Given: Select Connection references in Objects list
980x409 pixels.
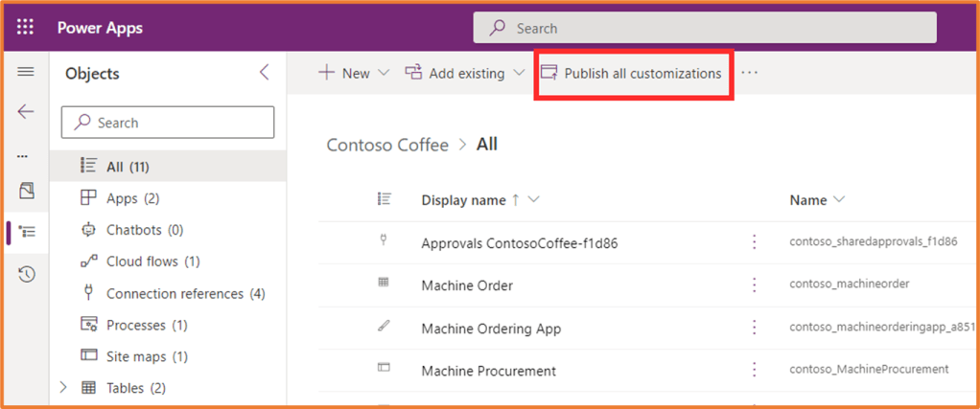Looking at the screenshot, I should (184, 293).
